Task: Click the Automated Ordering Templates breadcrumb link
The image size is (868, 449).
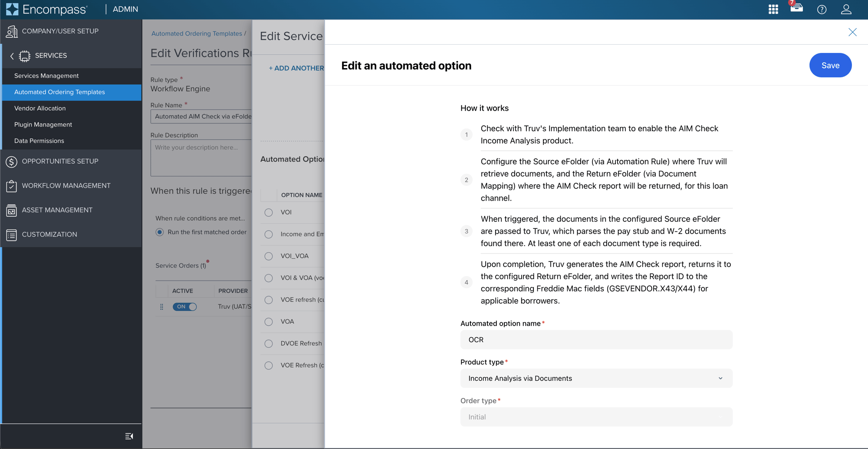Action: (x=197, y=33)
